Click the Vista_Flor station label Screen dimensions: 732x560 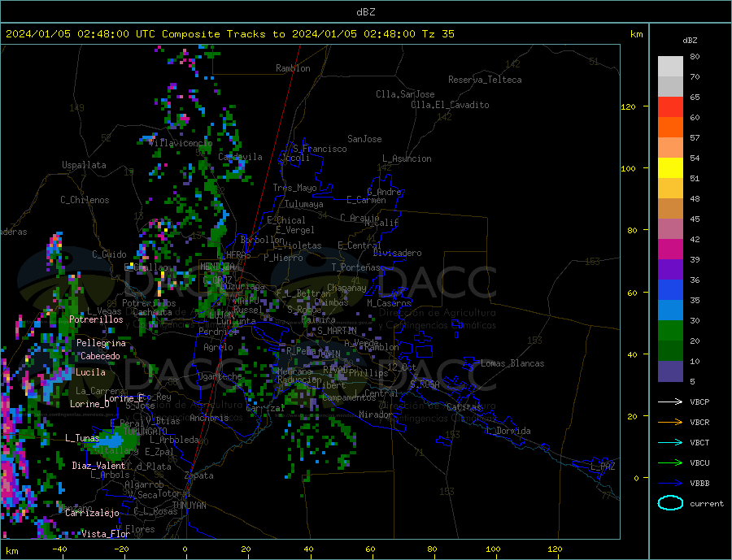[x=106, y=534]
